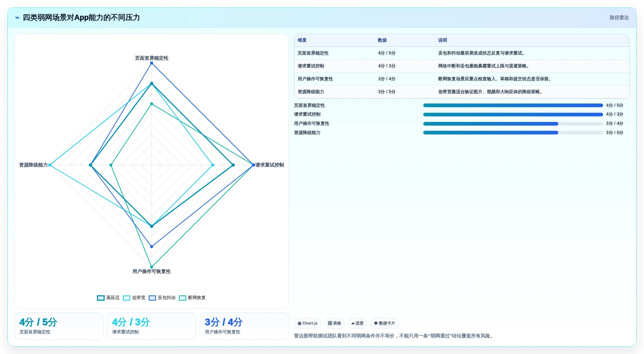Click the lightning icon beside the title
This screenshot has height=354, width=644.
pos(17,18)
